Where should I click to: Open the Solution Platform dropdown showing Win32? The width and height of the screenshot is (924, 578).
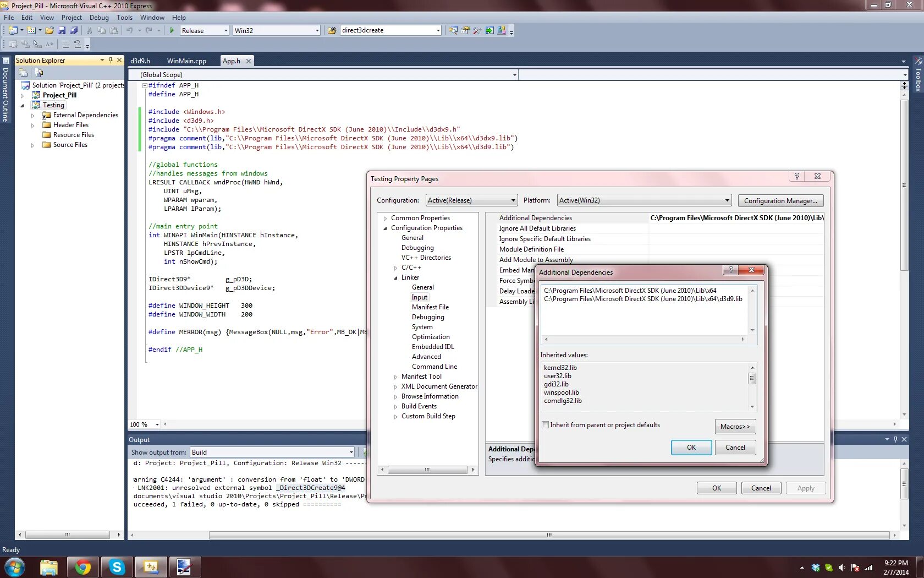click(x=277, y=30)
